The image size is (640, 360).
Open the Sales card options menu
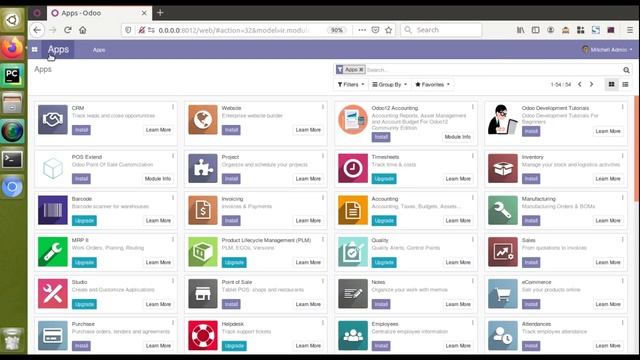[622, 240]
